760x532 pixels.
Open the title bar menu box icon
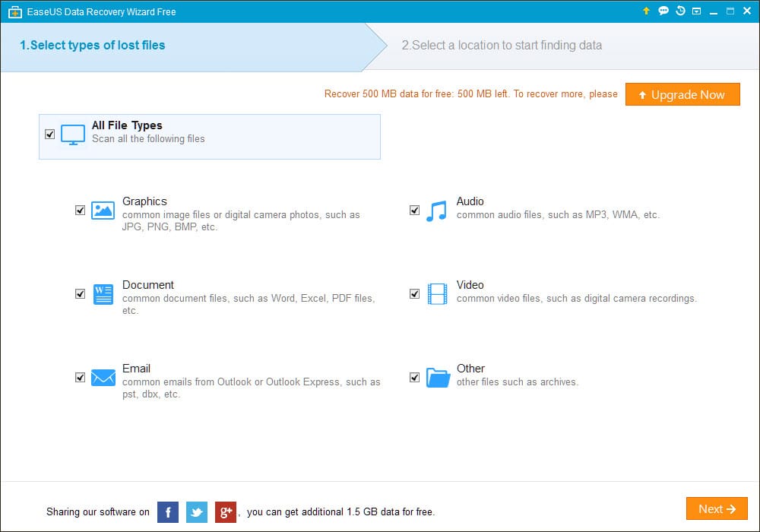pos(696,11)
